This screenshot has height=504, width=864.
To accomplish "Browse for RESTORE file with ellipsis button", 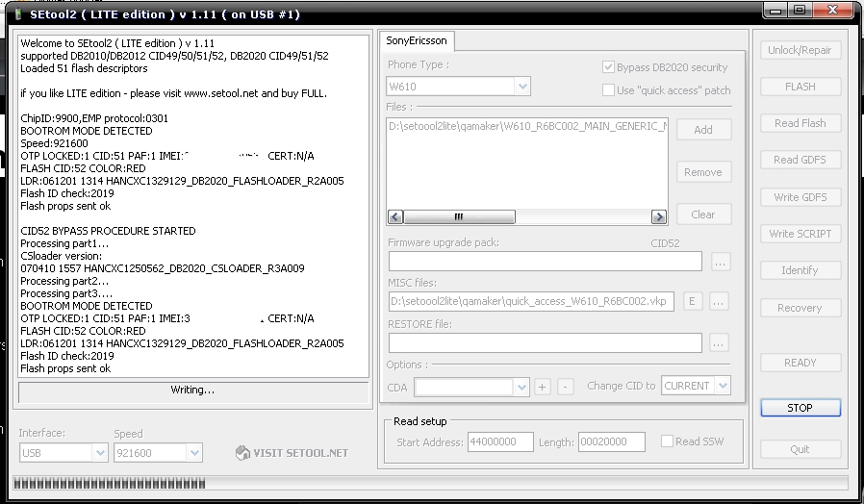I will point(719,343).
